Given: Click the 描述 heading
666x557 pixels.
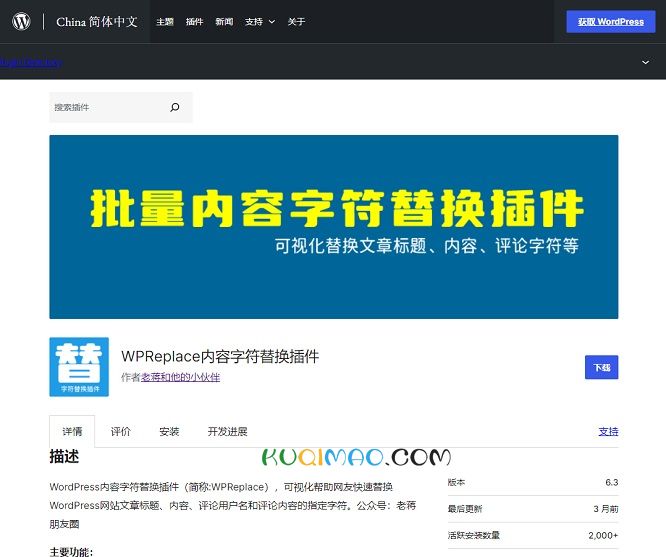Looking at the screenshot, I should [x=64, y=457].
